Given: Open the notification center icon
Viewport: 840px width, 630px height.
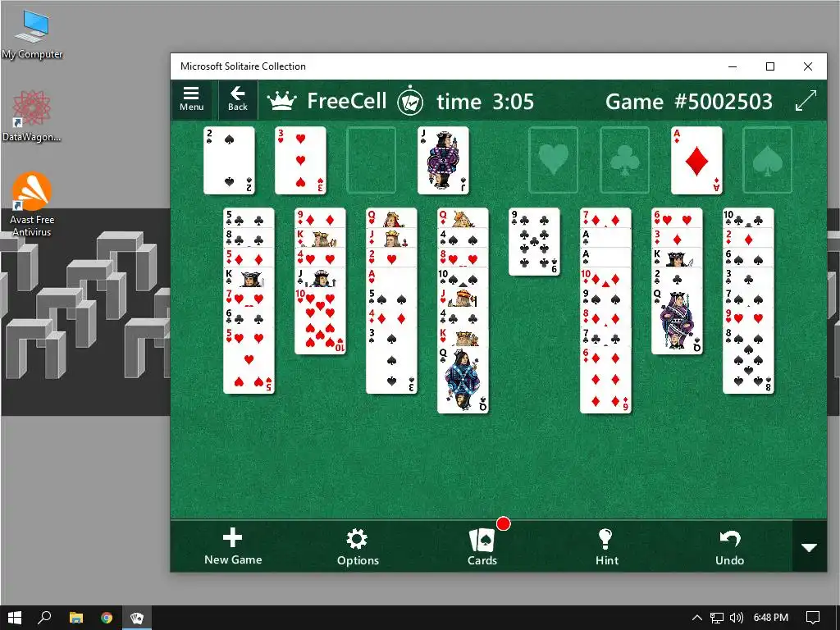Looking at the screenshot, I should tap(813, 618).
